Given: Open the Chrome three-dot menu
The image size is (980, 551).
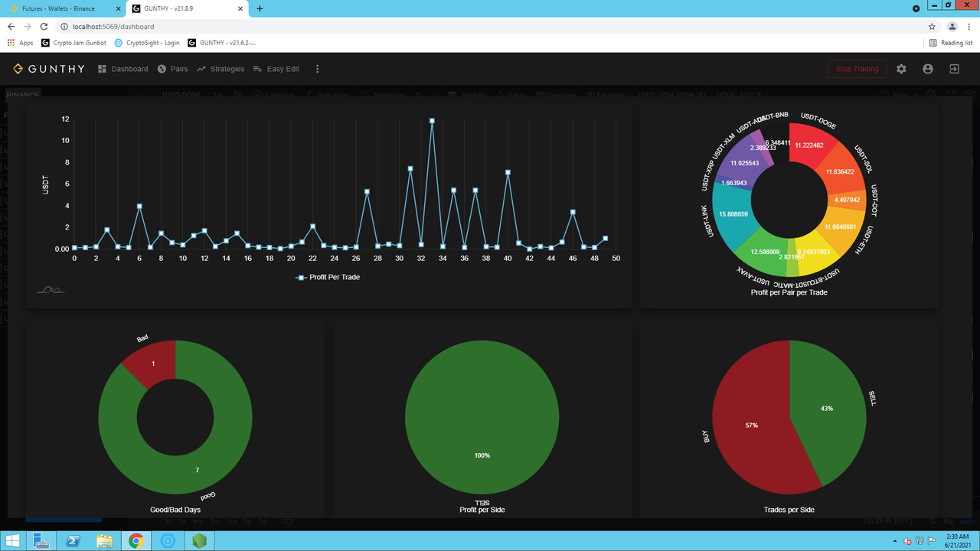Looking at the screenshot, I should (x=969, y=26).
